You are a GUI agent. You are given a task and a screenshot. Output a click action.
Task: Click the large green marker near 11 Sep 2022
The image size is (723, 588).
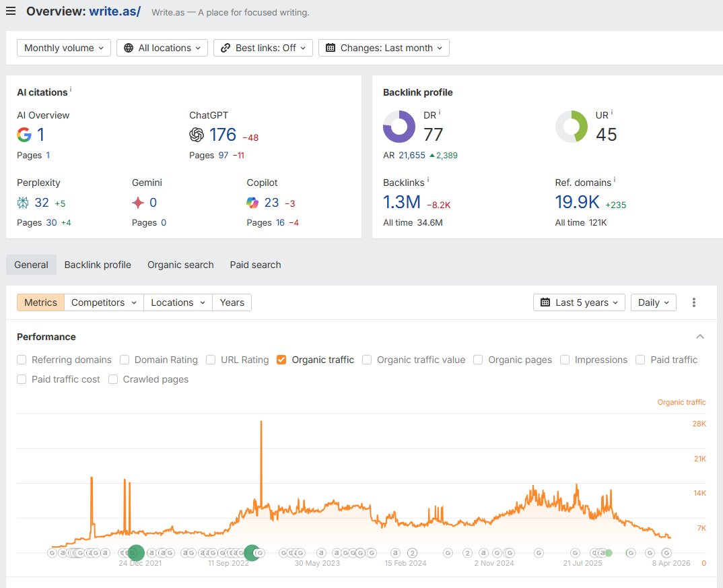(252, 552)
